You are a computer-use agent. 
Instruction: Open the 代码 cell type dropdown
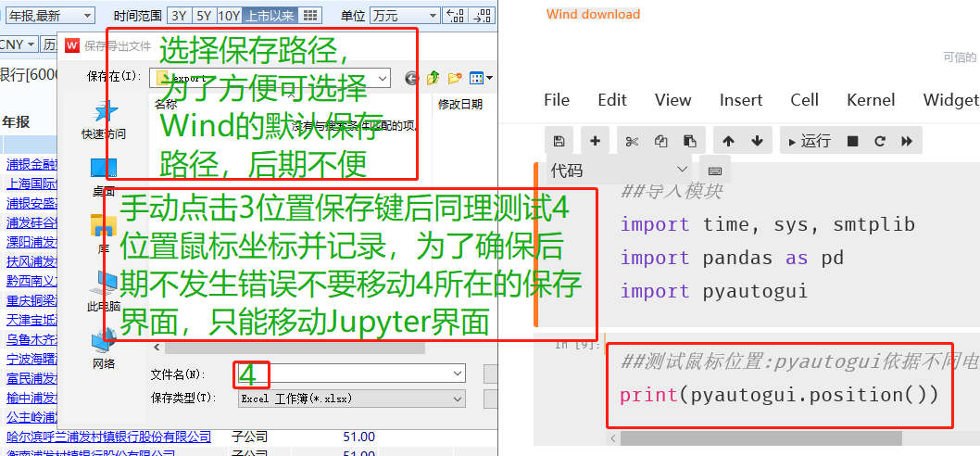(x=620, y=171)
